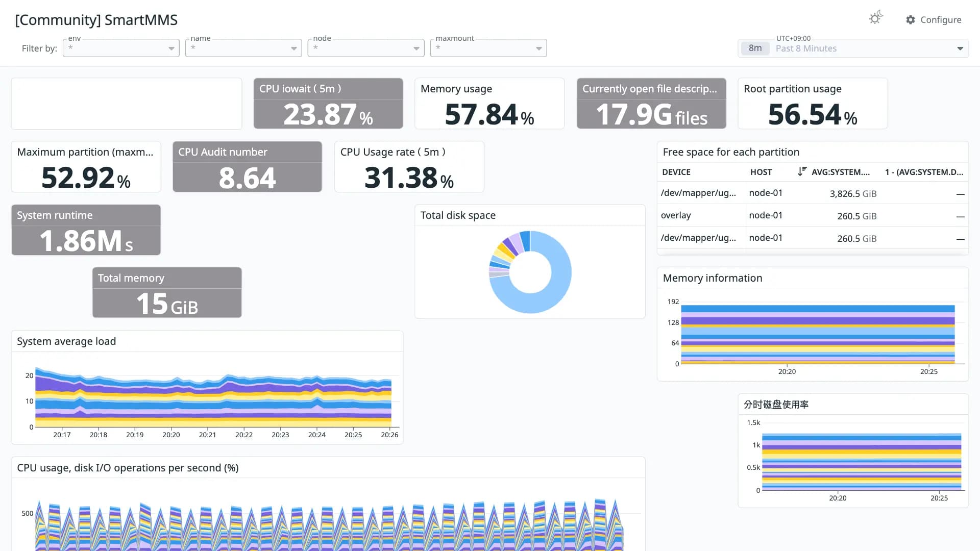Open the Past 8 Minutes time range selector
Viewport: 980px width, 551px height.
coord(853,48)
